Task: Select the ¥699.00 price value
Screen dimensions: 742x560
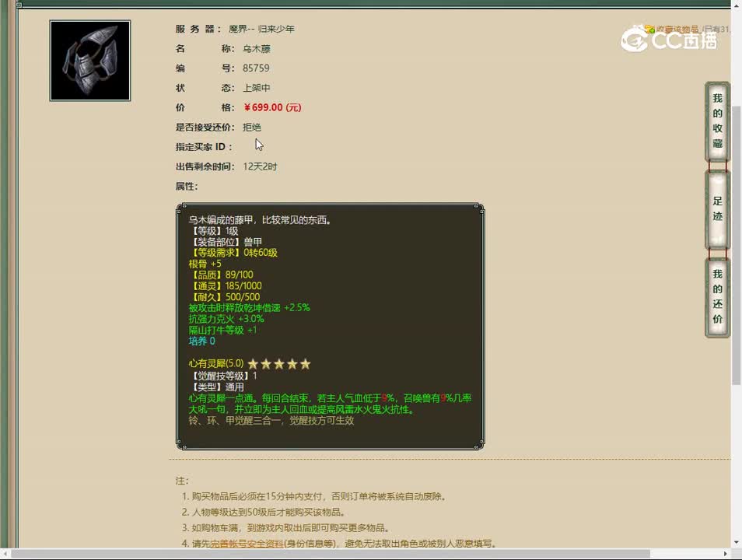Action: click(x=263, y=107)
